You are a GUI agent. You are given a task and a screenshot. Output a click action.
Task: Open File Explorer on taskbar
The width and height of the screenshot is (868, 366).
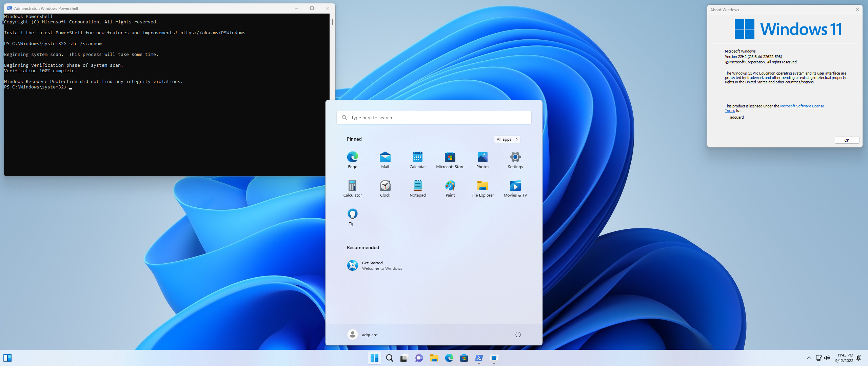(x=434, y=358)
